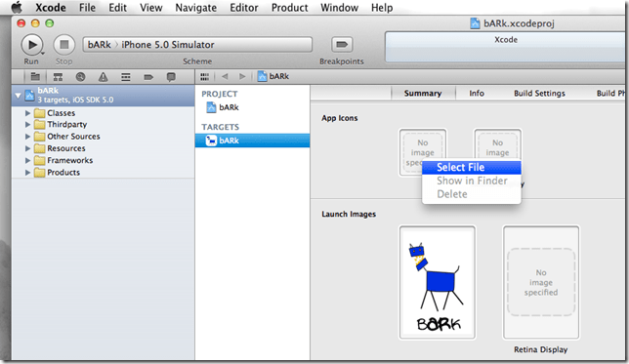Switch to the Summary tab
This screenshot has width=629, height=364.
click(x=423, y=94)
